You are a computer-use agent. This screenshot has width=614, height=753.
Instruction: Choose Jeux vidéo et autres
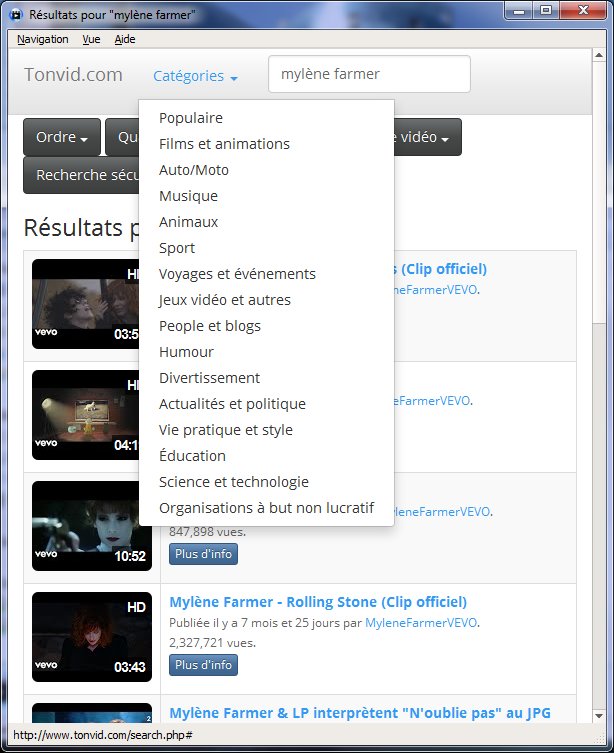click(225, 300)
